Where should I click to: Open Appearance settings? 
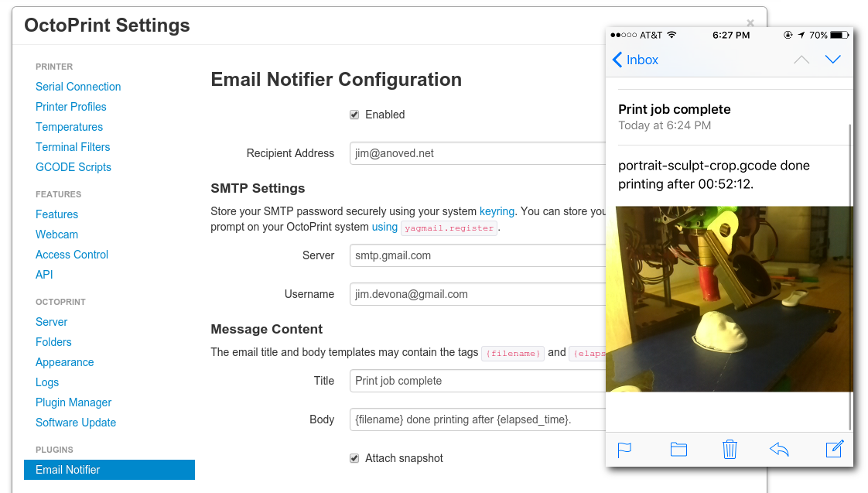(64, 362)
